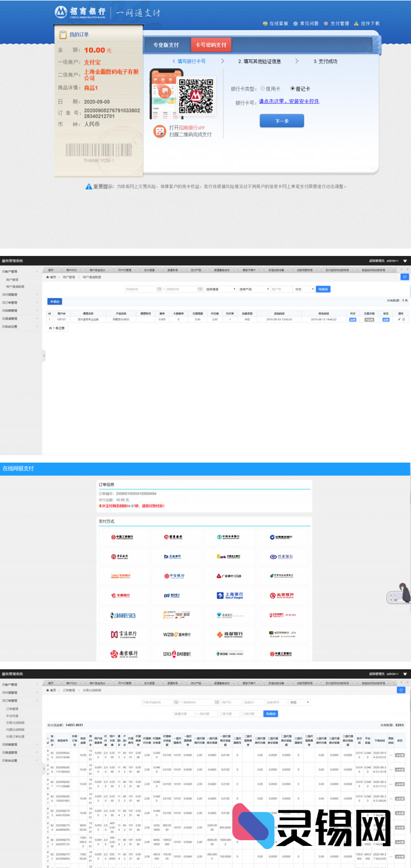The height and width of the screenshot is (868, 411).
Task: Click the 下一步 next button
Action: tap(282, 121)
